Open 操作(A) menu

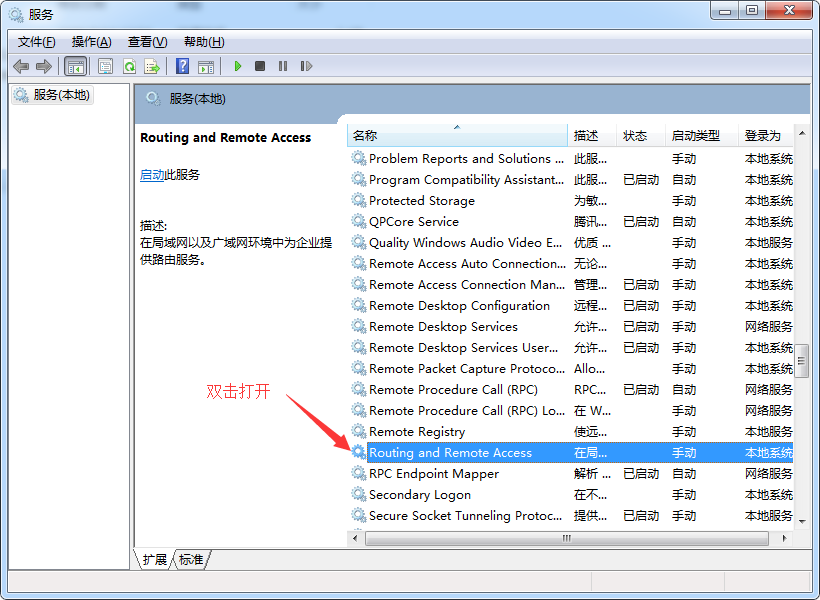(92, 42)
